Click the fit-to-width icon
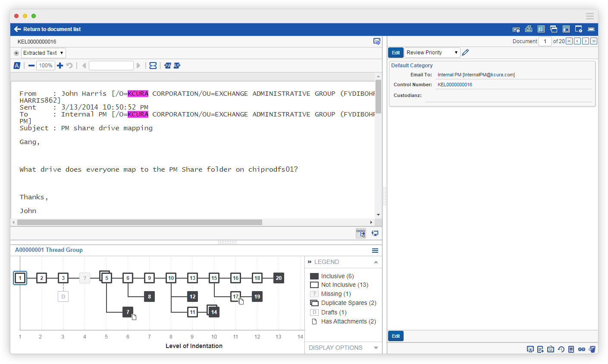This screenshot has width=608, height=364. coord(153,66)
